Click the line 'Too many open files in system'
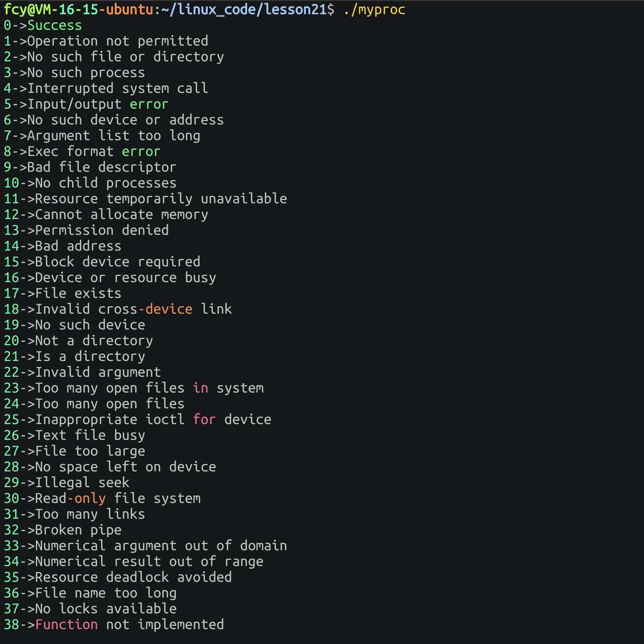Screen dimensions: 644x644 point(149,388)
